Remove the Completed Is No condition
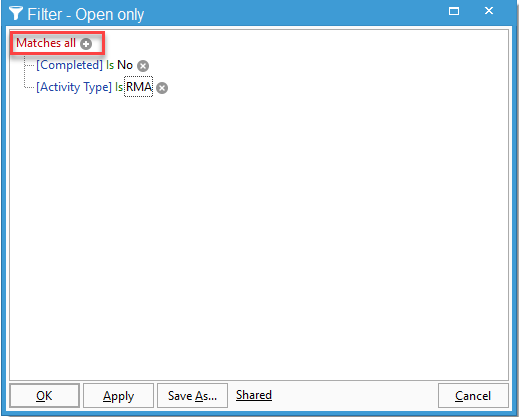519x417 pixels. coord(143,66)
